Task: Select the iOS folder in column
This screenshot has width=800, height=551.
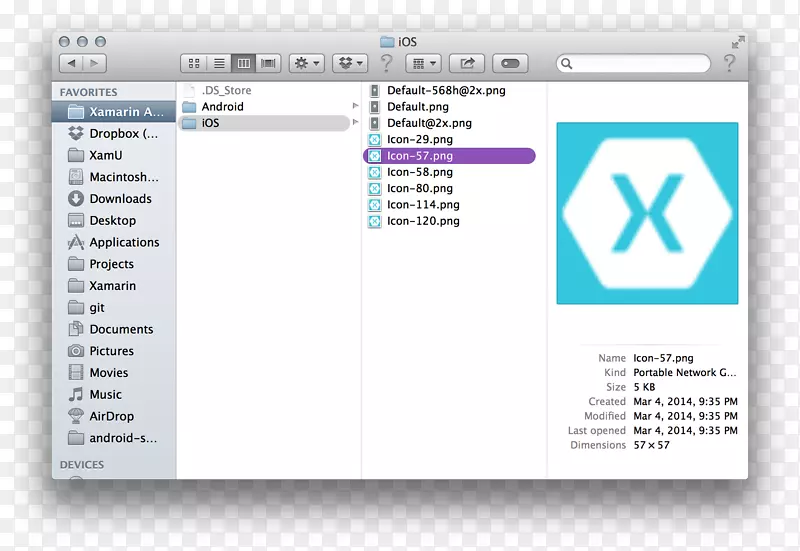Action: (x=264, y=123)
